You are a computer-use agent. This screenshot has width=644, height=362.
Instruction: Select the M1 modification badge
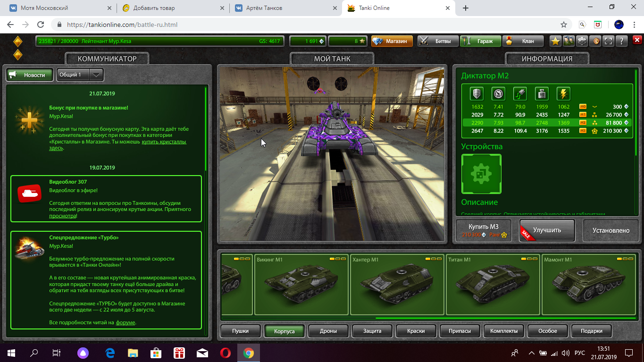(x=583, y=115)
